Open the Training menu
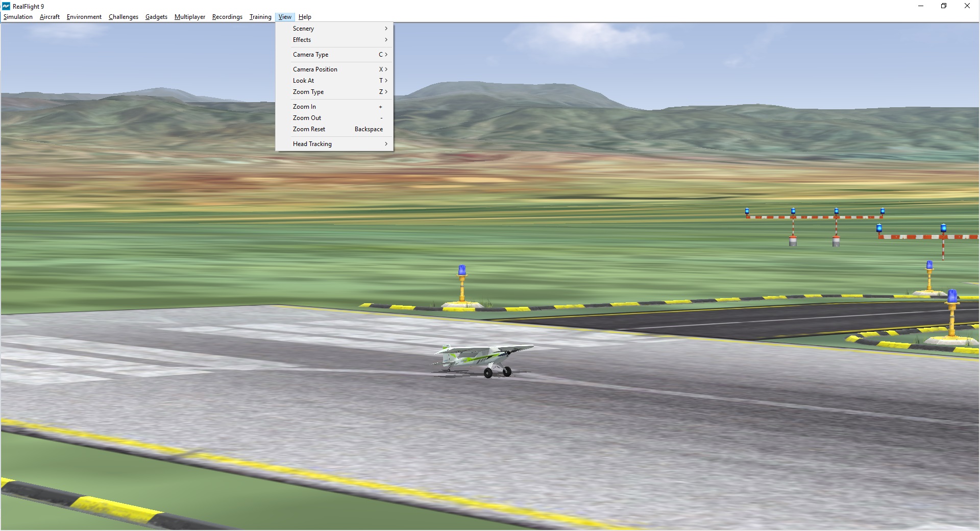The width and height of the screenshot is (980, 531). coord(260,17)
